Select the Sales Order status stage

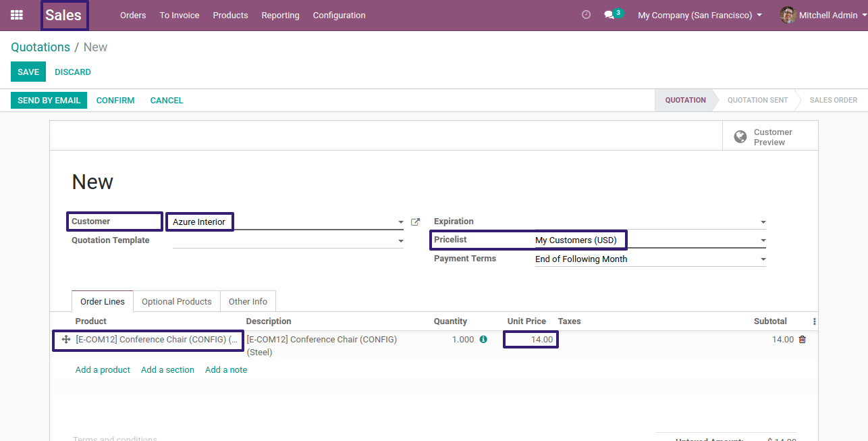(833, 100)
